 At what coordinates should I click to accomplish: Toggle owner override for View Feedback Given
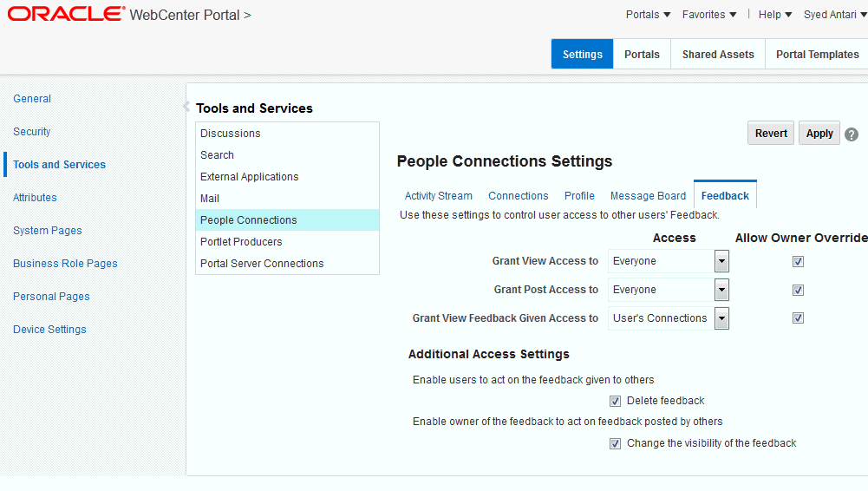(798, 318)
